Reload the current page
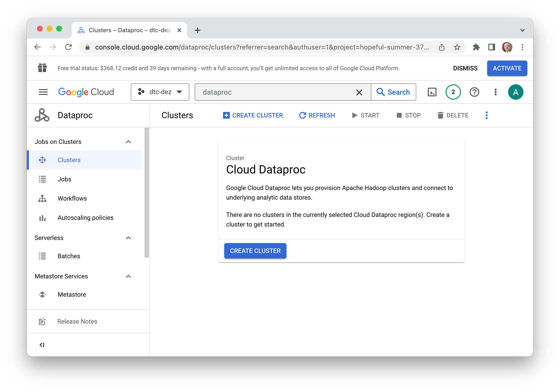The image size is (560, 392). click(x=68, y=47)
